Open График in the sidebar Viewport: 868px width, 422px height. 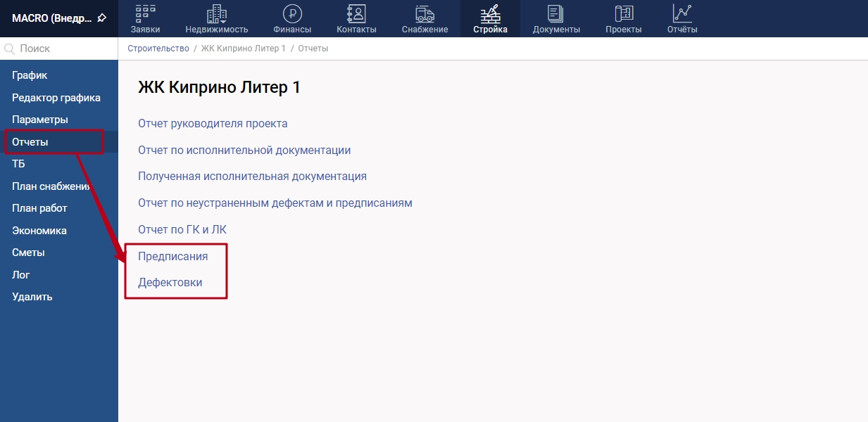tap(30, 75)
